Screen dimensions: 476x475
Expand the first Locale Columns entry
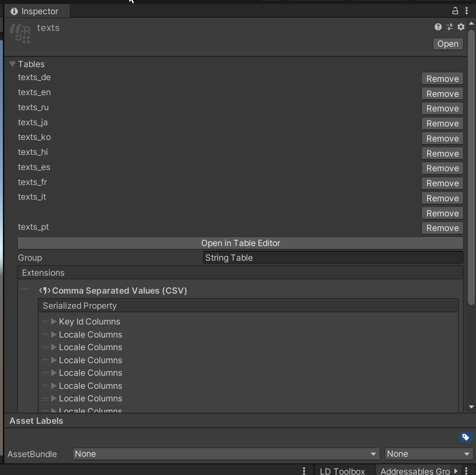[x=53, y=334]
